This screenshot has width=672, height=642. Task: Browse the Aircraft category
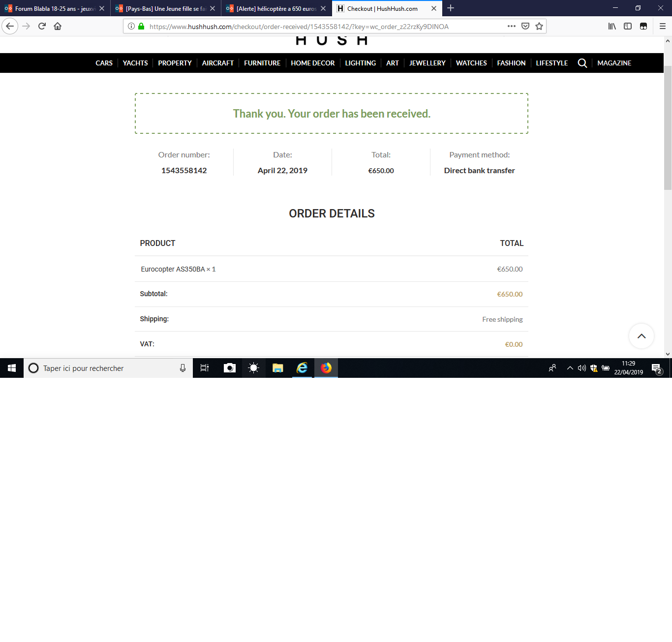click(218, 63)
